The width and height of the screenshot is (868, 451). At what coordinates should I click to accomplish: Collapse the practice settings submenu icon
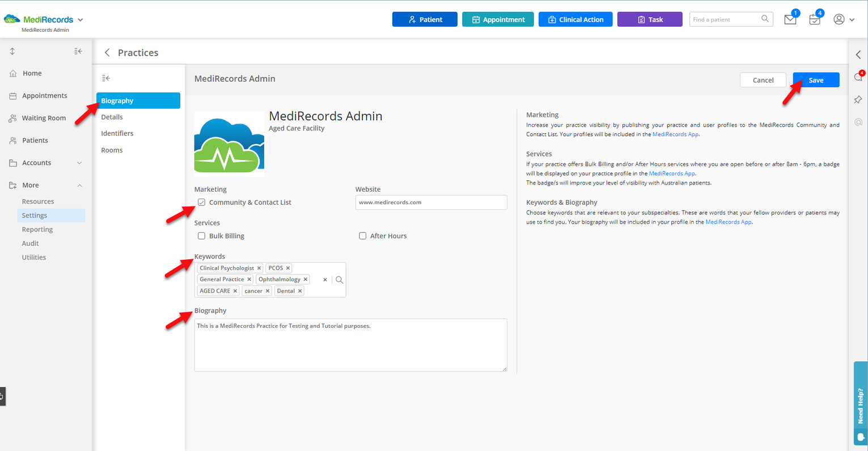tap(106, 78)
